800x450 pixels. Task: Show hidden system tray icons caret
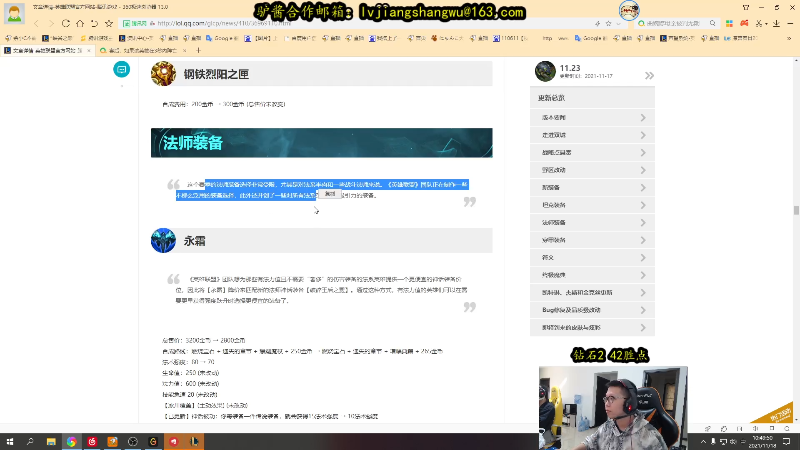pyautogui.click(x=703, y=442)
